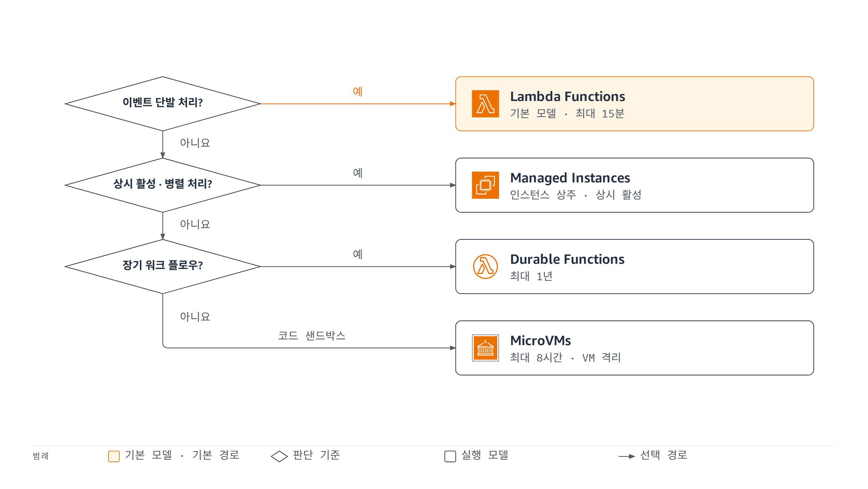Click the arrow icon beside 선택 경로
This screenshot has height=489, width=868.
(627, 456)
